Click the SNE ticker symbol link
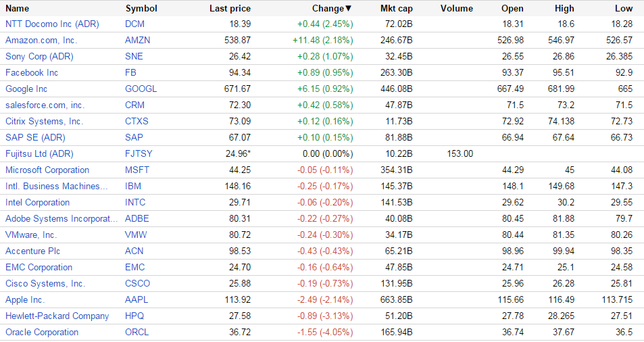 134,56
